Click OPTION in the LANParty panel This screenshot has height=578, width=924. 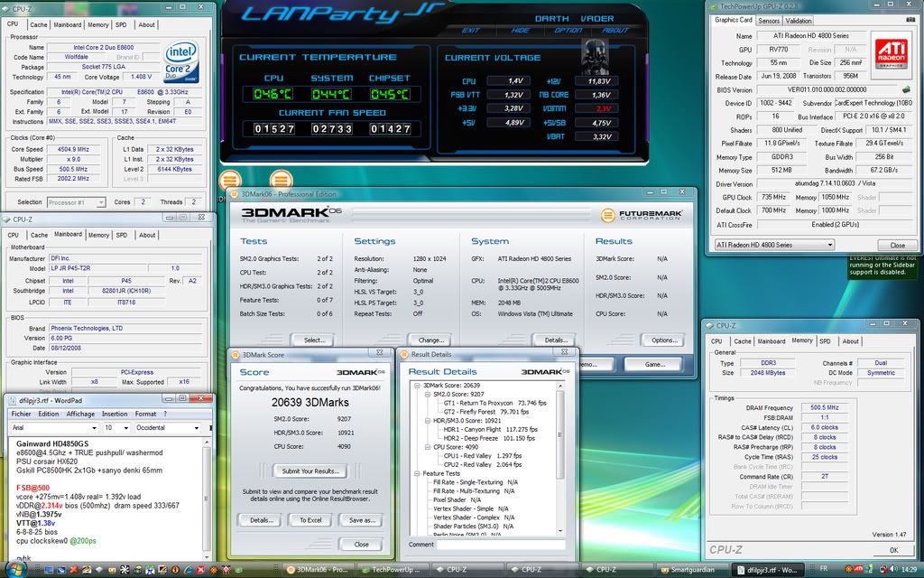pos(568,30)
